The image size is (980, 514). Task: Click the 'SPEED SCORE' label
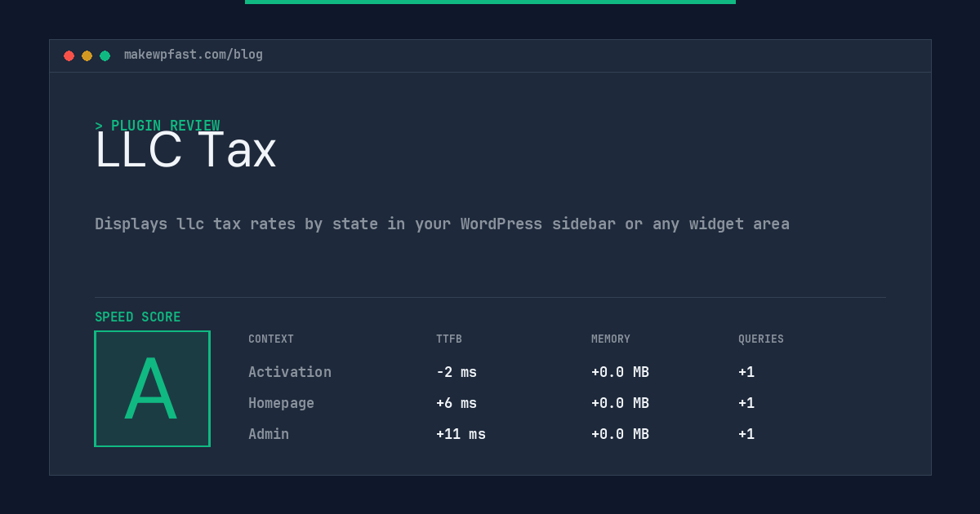coord(138,317)
